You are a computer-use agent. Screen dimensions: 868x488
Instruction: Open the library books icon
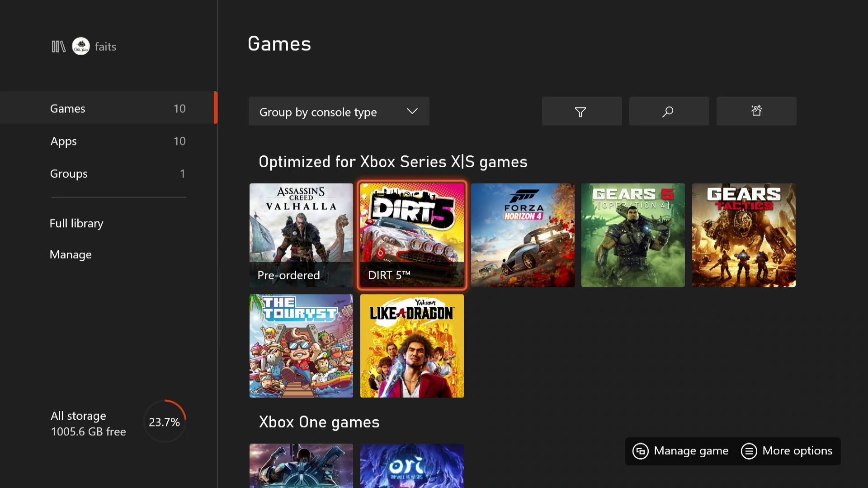pos(58,47)
